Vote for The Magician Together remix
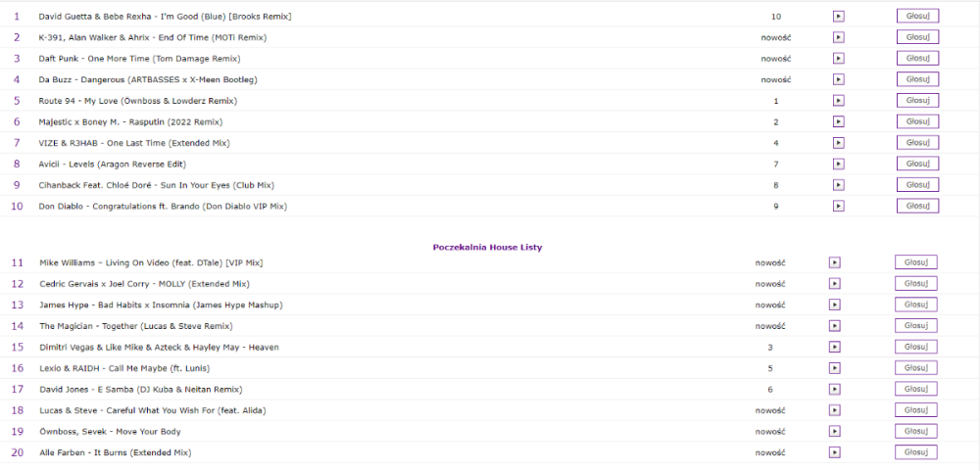Screen dimensions: 980x471 [x=916, y=325]
